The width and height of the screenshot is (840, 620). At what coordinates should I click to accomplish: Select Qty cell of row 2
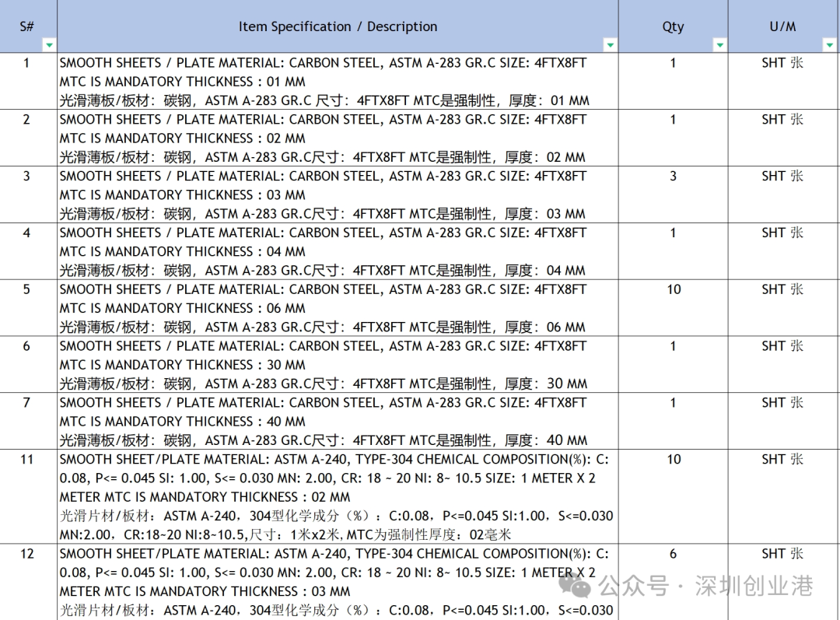(x=673, y=138)
